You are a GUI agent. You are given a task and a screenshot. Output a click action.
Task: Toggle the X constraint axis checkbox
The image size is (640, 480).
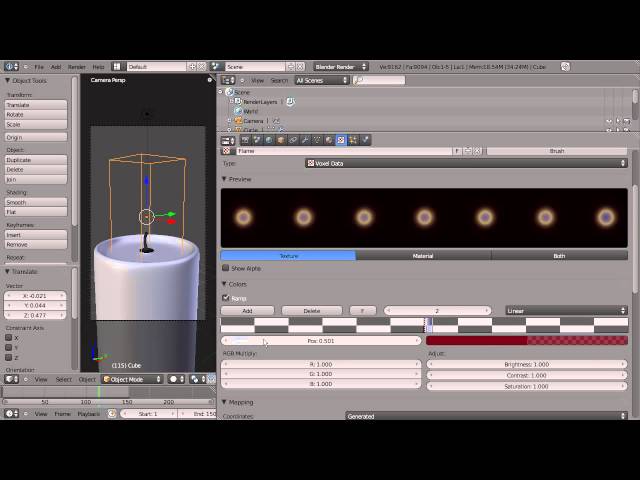(9, 338)
